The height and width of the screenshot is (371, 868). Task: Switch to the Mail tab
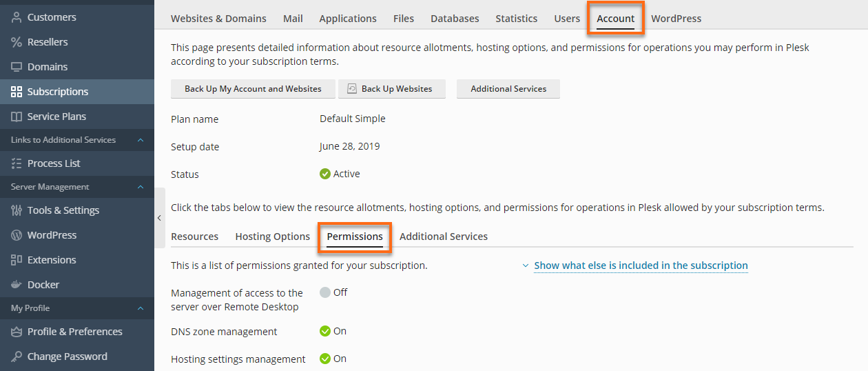(293, 19)
